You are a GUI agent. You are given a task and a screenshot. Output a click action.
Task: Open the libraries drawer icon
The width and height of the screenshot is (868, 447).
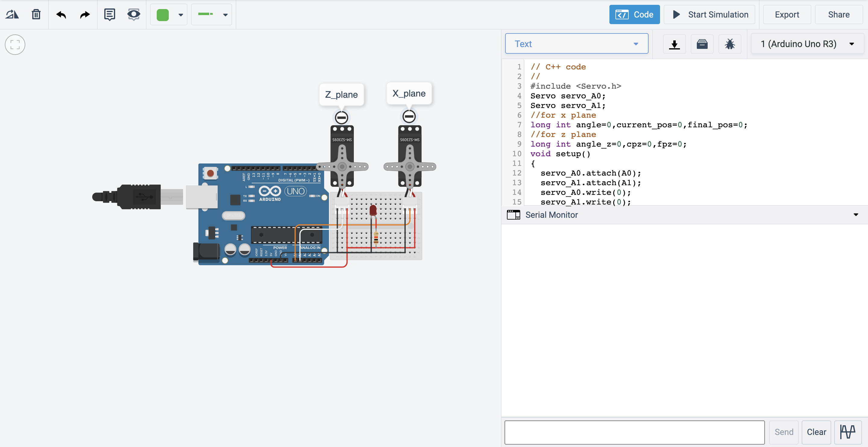point(702,44)
